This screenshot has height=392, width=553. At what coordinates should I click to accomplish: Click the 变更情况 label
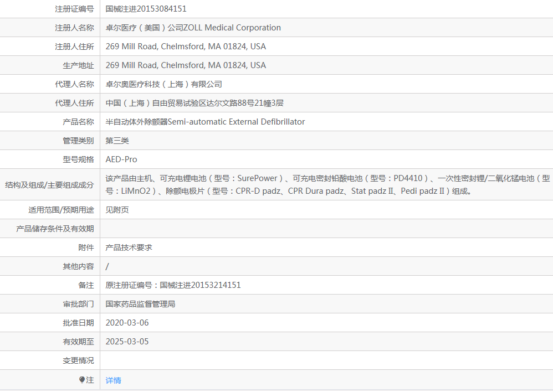coord(78,360)
